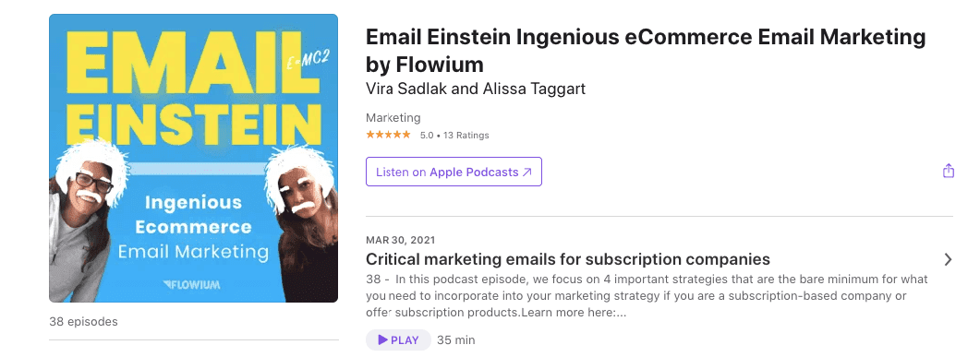Image resolution: width=980 pixels, height=357 pixels.
Task: Open episode title Critical marketing emails
Action: coord(567,259)
